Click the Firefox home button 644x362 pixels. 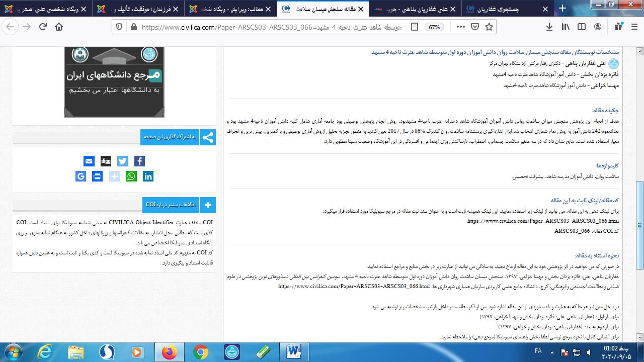pos(59,27)
